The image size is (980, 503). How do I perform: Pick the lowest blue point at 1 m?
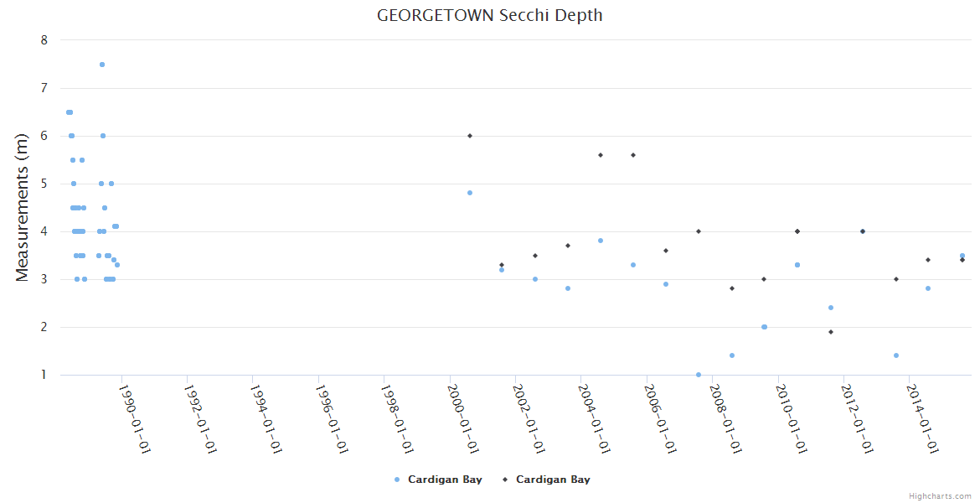[699, 375]
